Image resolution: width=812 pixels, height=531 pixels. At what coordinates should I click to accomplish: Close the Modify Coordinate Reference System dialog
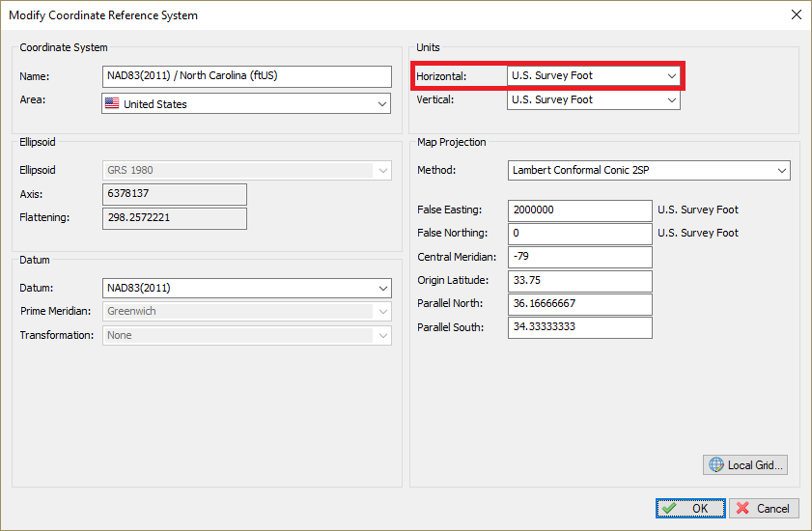[x=796, y=14]
